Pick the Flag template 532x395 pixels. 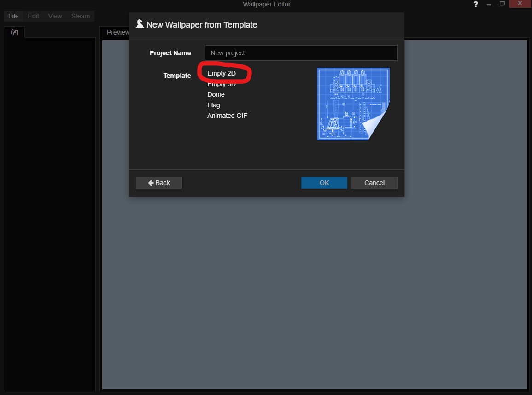213,105
